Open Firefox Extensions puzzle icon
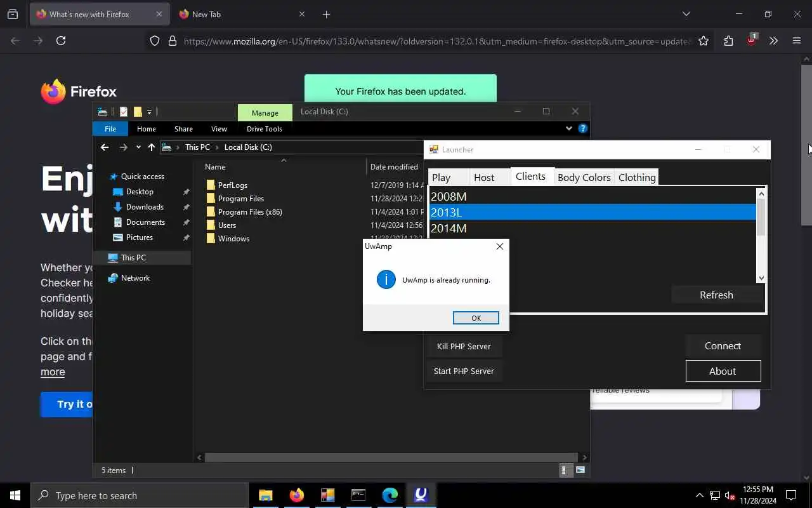This screenshot has height=508, width=812. pyautogui.click(x=728, y=41)
